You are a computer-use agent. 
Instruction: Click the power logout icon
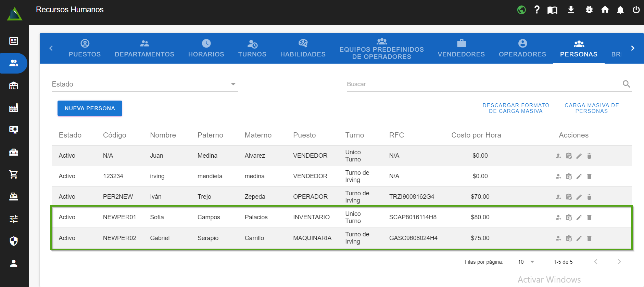[x=636, y=10]
